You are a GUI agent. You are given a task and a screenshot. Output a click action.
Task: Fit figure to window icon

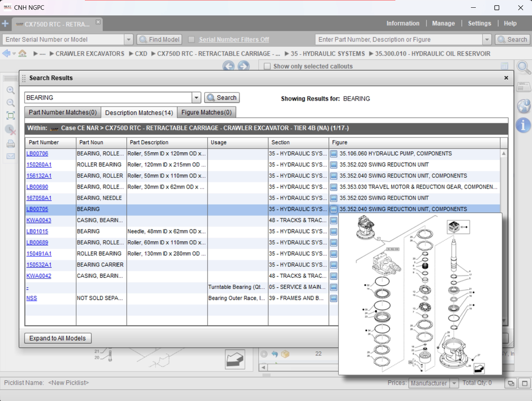[10, 116]
